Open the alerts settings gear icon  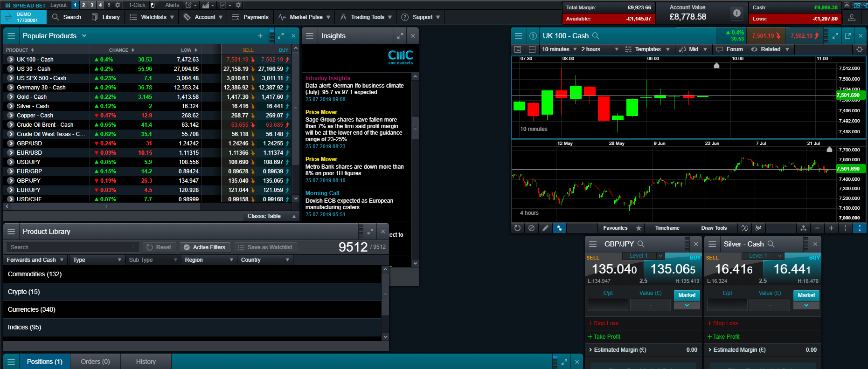[238, 5]
